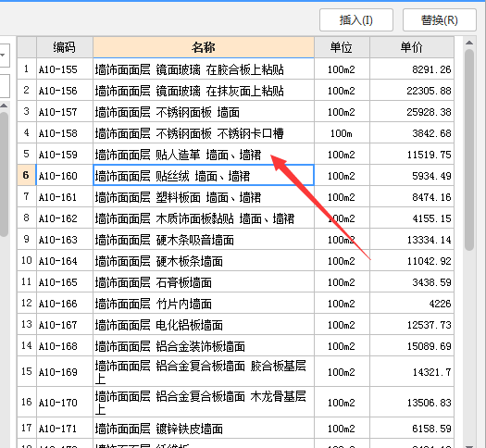Image resolution: width=486 pixels, height=448 pixels.
Task: Open the dropdown arrow at left edge
Action: coord(3,56)
